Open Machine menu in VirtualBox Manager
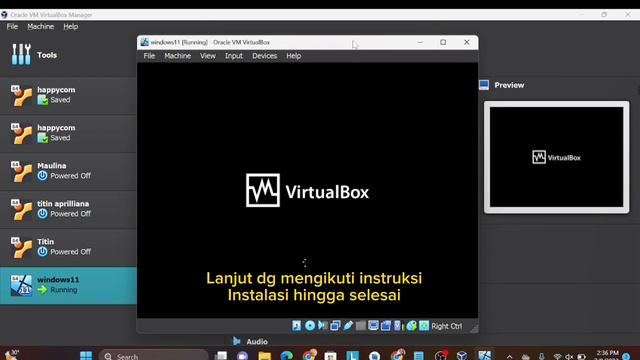Image resolution: width=640 pixels, height=360 pixels. pyautogui.click(x=40, y=27)
